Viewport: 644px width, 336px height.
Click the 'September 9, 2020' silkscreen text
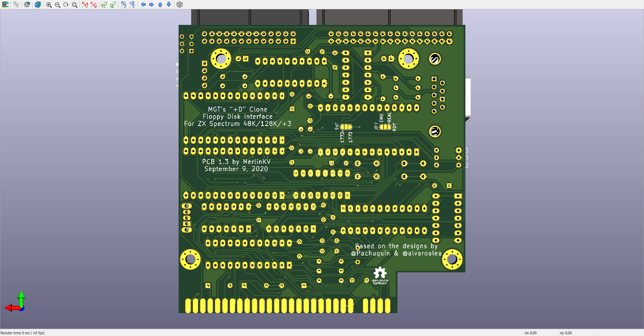(x=236, y=169)
